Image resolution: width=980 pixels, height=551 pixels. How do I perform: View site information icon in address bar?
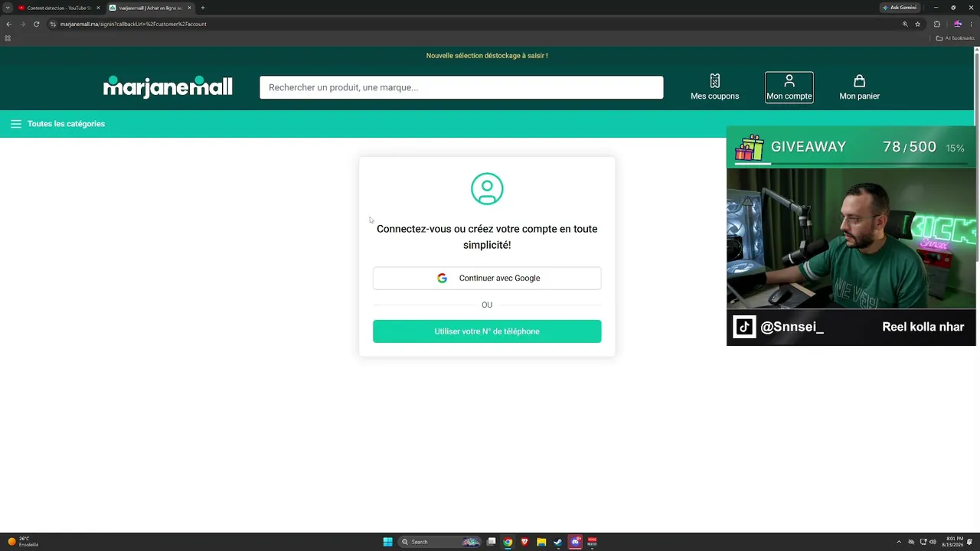(53, 24)
